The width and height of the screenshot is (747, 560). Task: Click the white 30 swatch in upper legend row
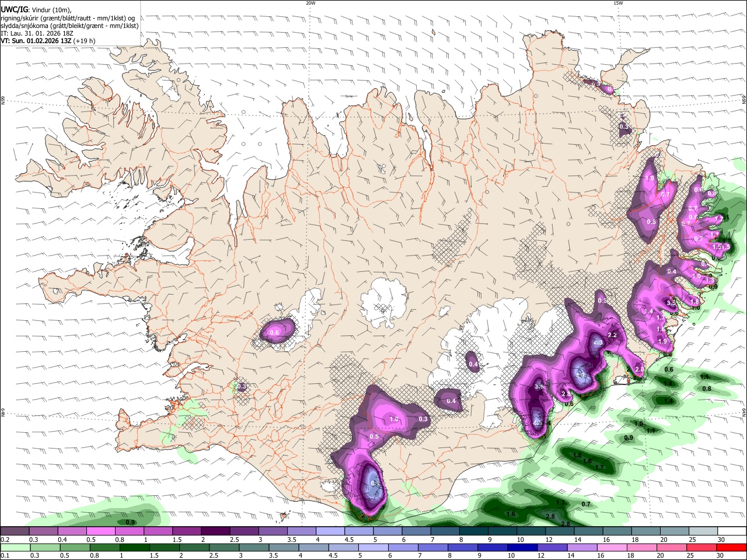point(734,531)
